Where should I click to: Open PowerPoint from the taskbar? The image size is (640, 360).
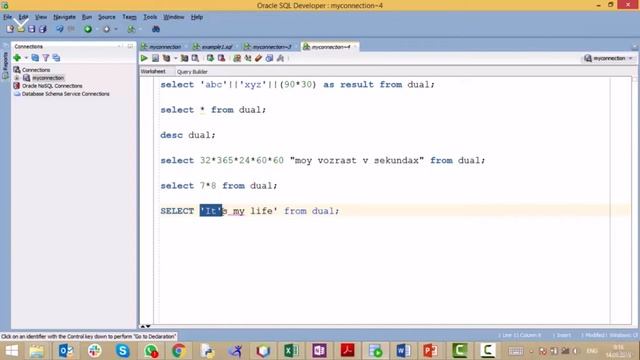[431, 351]
